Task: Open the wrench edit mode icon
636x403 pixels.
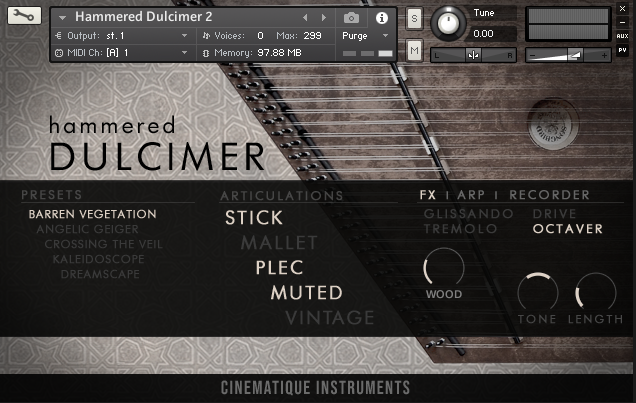Action: (x=24, y=15)
